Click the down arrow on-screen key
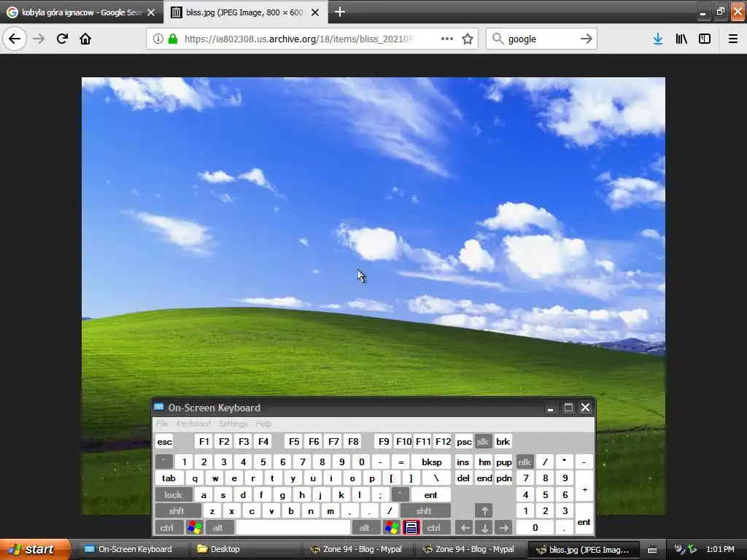The height and width of the screenshot is (560, 747). (x=484, y=528)
